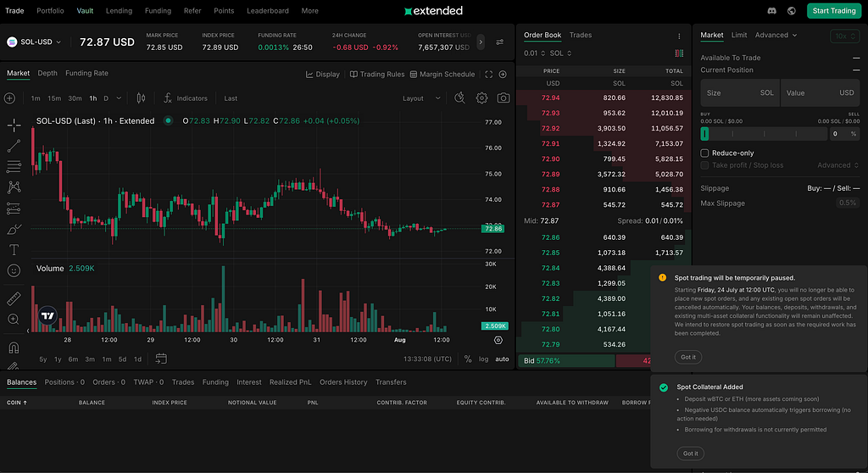Select the brush drawing tool
Image resolution: width=868 pixels, height=473 pixels.
click(14, 229)
